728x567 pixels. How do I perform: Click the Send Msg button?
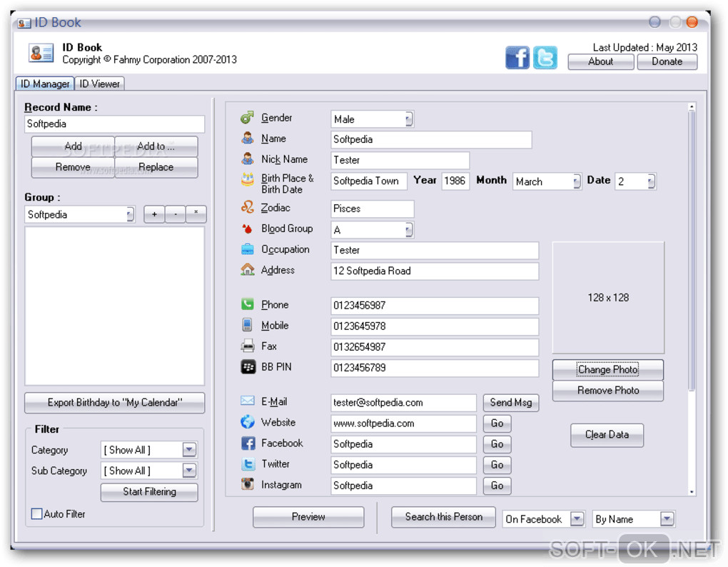click(x=511, y=403)
